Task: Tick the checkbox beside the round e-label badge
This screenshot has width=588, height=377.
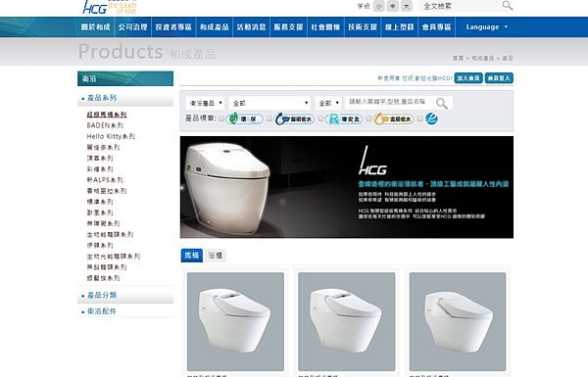Action: click(x=420, y=118)
